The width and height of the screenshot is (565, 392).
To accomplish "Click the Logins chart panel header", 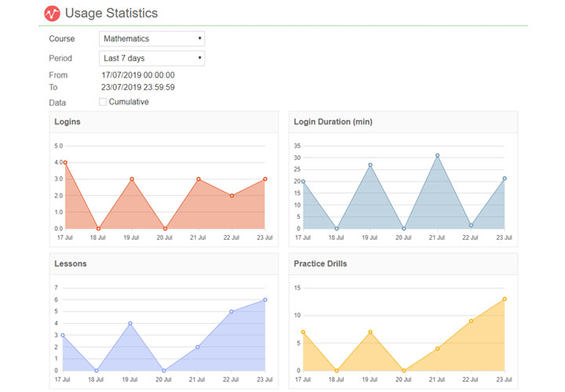I will point(67,122).
